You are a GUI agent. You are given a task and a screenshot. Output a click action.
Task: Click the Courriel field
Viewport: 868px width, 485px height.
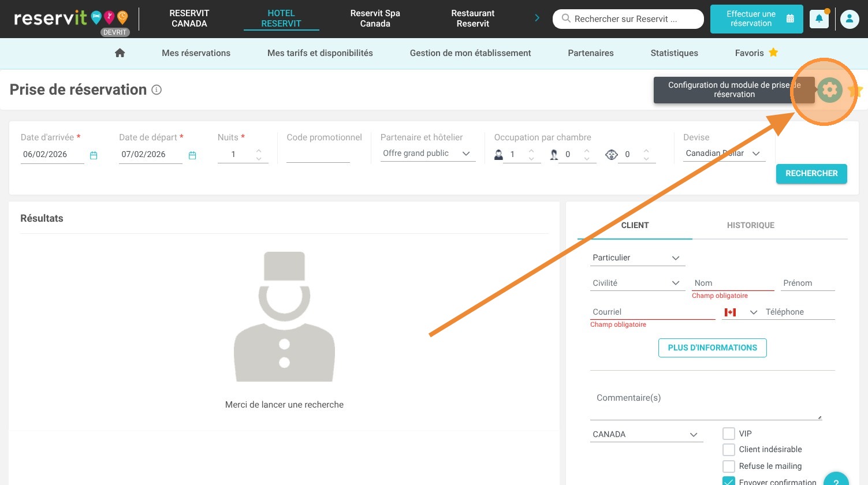click(x=653, y=312)
